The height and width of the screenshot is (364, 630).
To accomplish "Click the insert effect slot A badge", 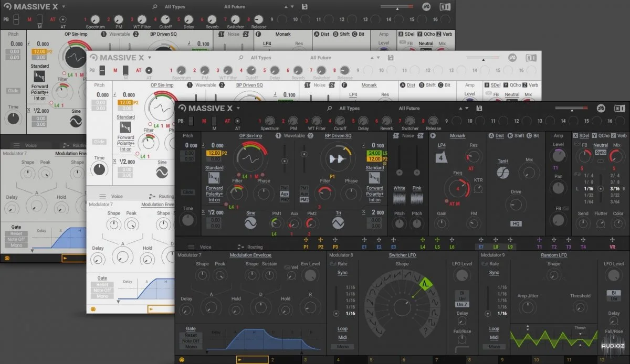I will [492, 136].
